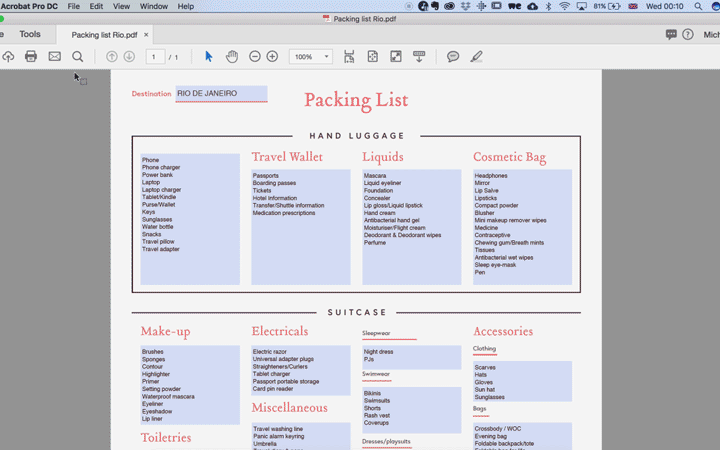The height and width of the screenshot is (450, 720).
Task: Click the Toiletries heading
Action: [166, 438]
